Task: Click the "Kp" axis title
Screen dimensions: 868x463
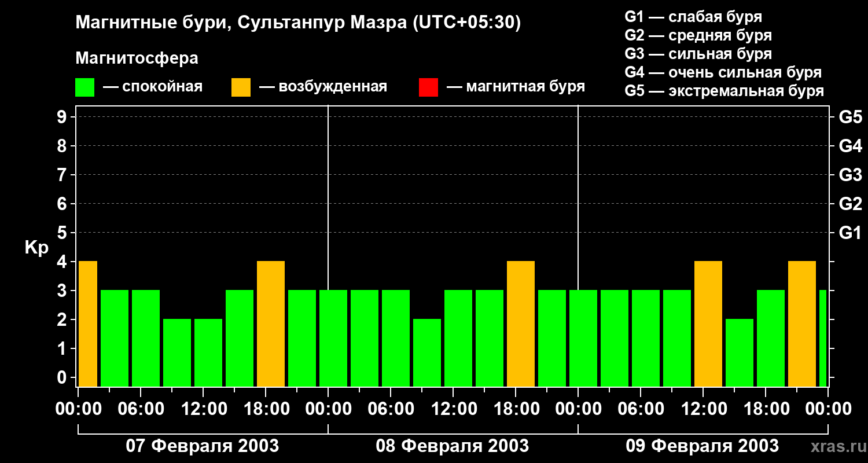Action: coord(37,248)
